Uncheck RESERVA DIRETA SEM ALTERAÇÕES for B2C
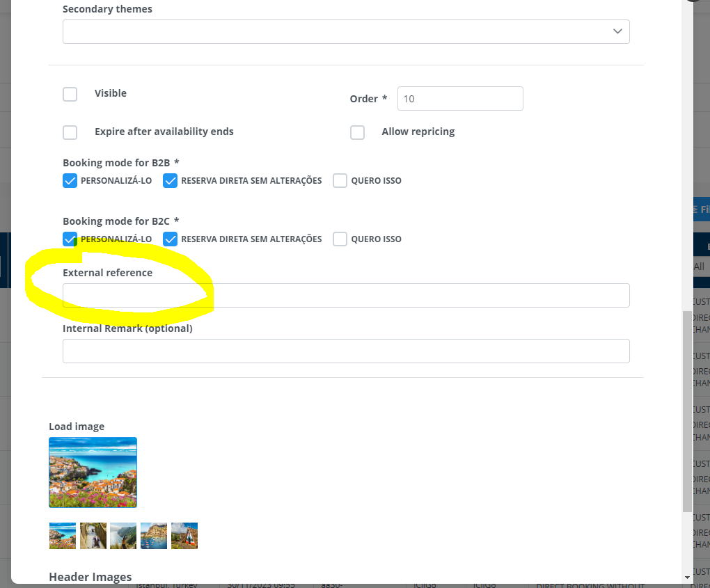 171,239
